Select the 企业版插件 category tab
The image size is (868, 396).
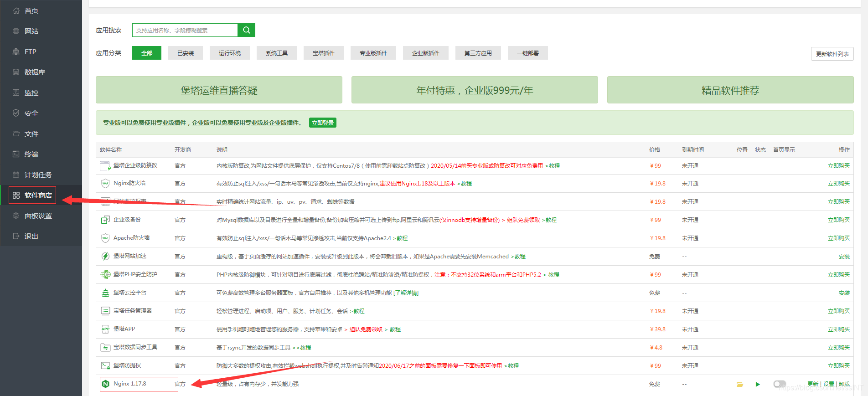[426, 53]
